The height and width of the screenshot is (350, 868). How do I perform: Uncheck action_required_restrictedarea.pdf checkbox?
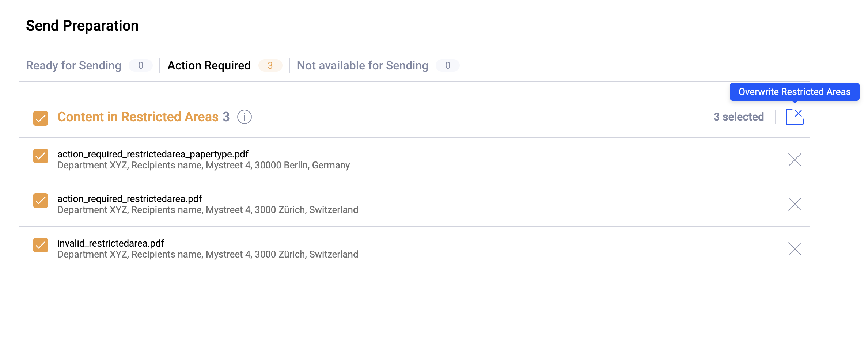[x=41, y=201]
